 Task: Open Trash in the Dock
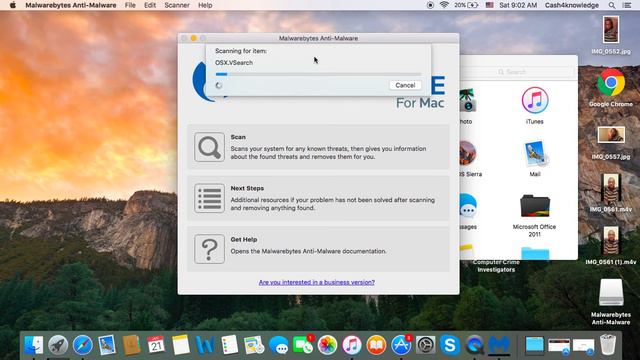[x=608, y=345]
